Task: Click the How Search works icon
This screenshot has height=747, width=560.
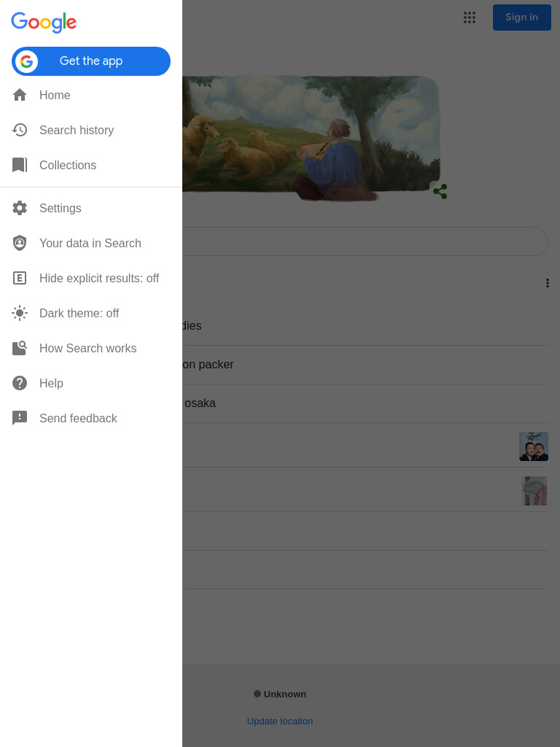Action: tap(20, 348)
